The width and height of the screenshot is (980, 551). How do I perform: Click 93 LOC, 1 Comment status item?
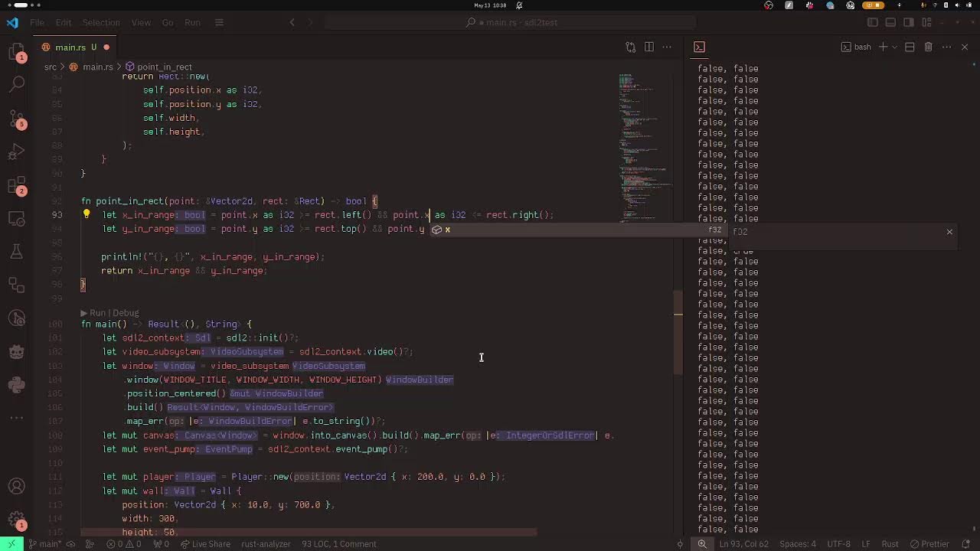click(x=338, y=544)
